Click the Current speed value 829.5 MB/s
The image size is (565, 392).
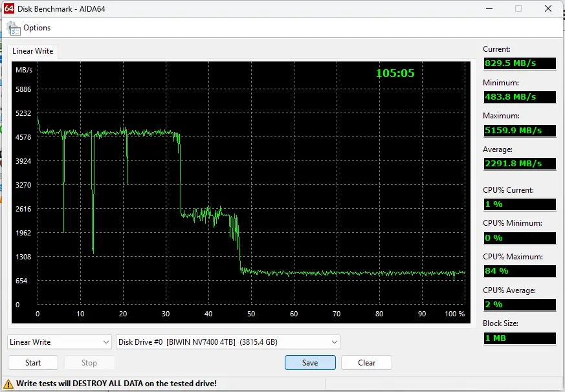519,63
